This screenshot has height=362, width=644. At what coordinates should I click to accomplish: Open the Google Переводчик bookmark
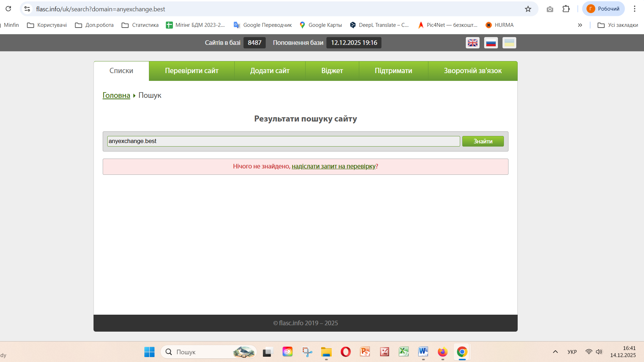pyautogui.click(x=263, y=25)
